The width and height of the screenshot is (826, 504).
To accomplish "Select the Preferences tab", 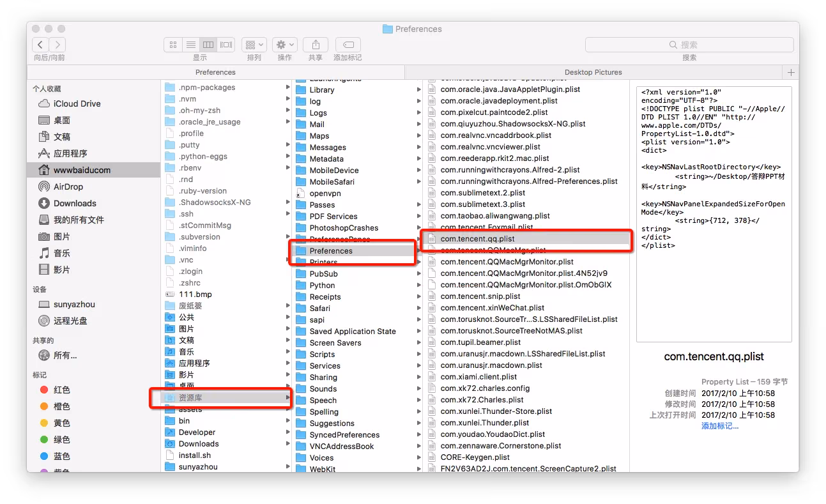I will point(215,72).
